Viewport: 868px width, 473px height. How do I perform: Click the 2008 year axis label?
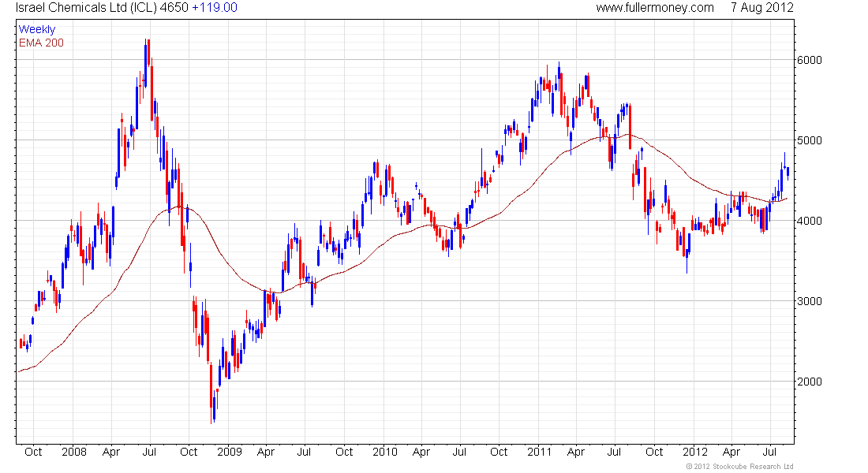pyautogui.click(x=74, y=452)
